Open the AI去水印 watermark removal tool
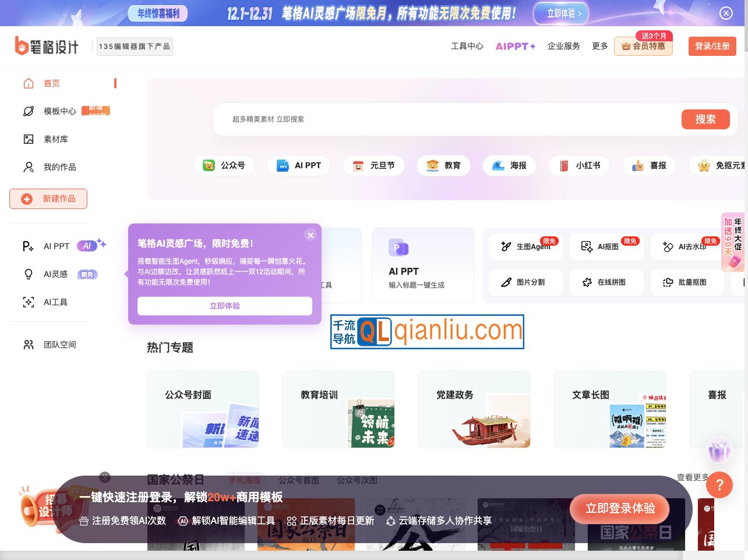This screenshot has width=748, height=560. pos(687,247)
